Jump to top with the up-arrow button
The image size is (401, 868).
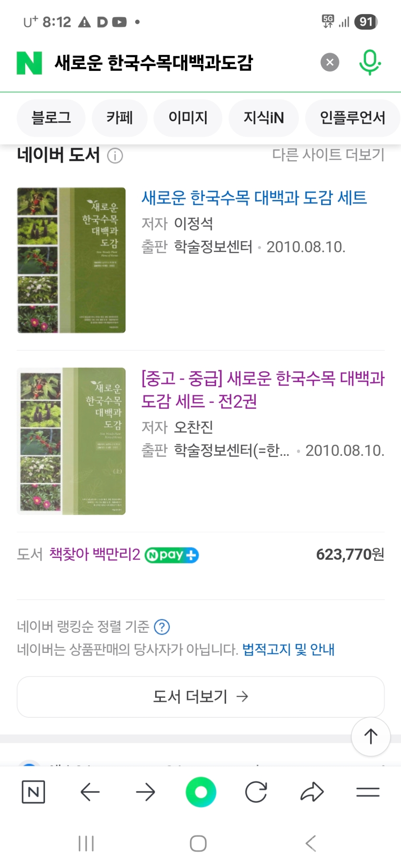371,736
